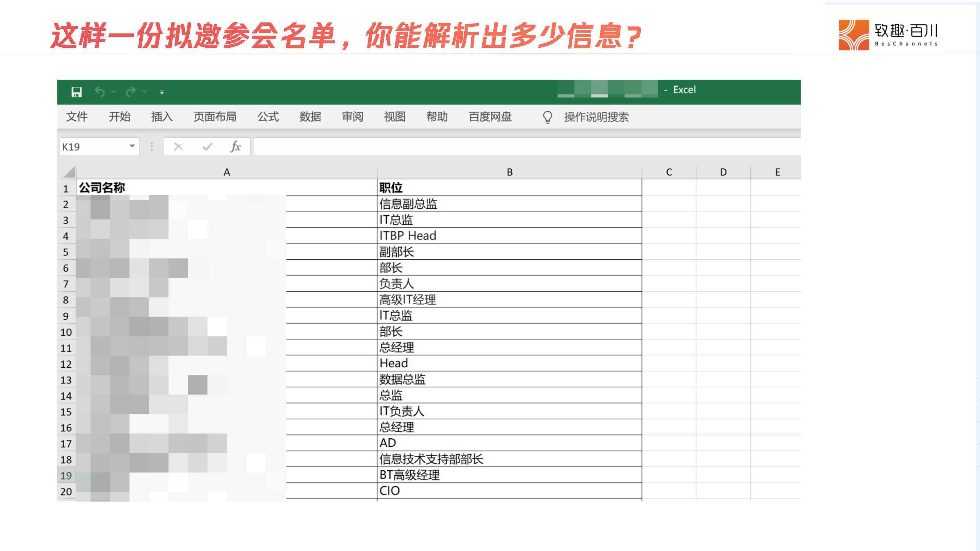Viewport: 980px width, 551px height.
Task: Select column A header
Action: pyautogui.click(x=227, y=172)
